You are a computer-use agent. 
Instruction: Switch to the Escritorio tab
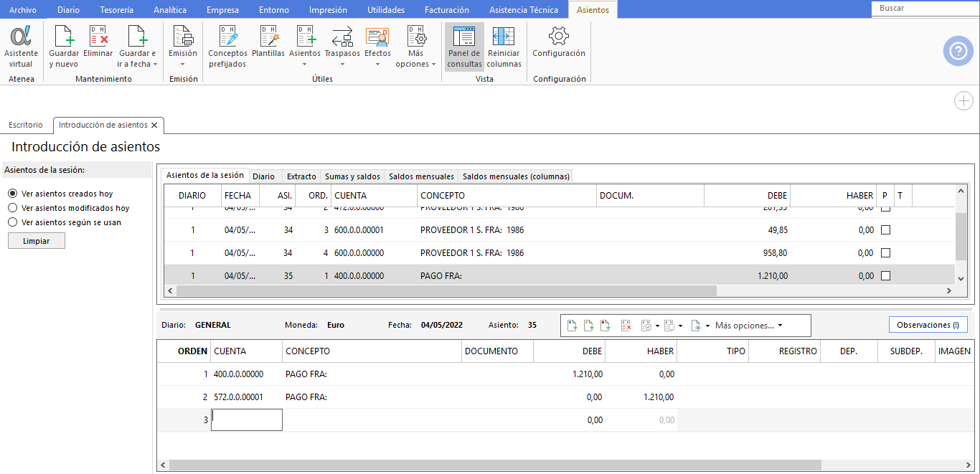(26, 125)
